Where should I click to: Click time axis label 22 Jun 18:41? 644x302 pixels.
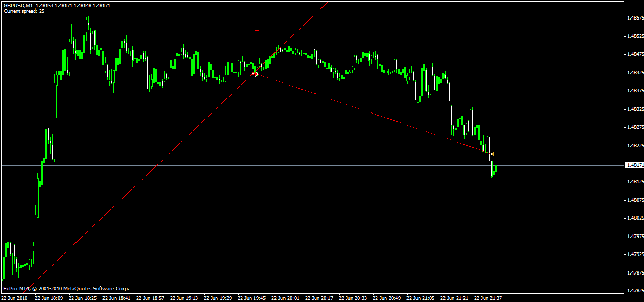[117, 298]
